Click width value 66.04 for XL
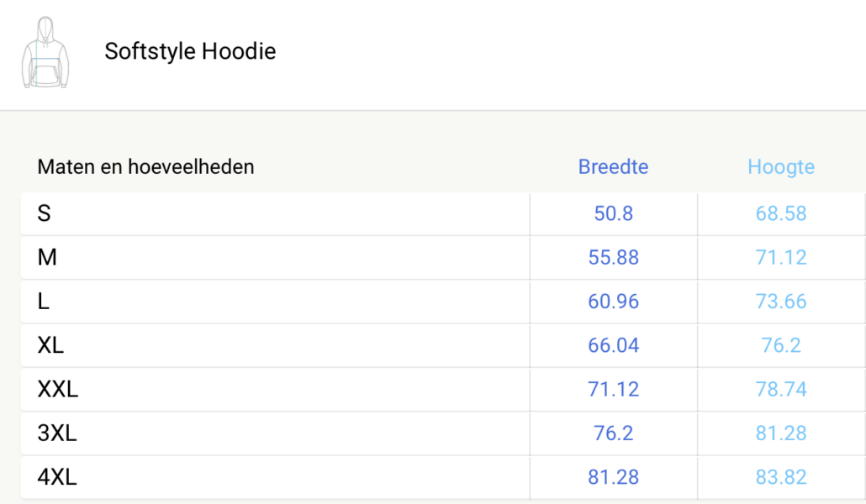This screenshot has width=866, height=504. coord(613,345)
